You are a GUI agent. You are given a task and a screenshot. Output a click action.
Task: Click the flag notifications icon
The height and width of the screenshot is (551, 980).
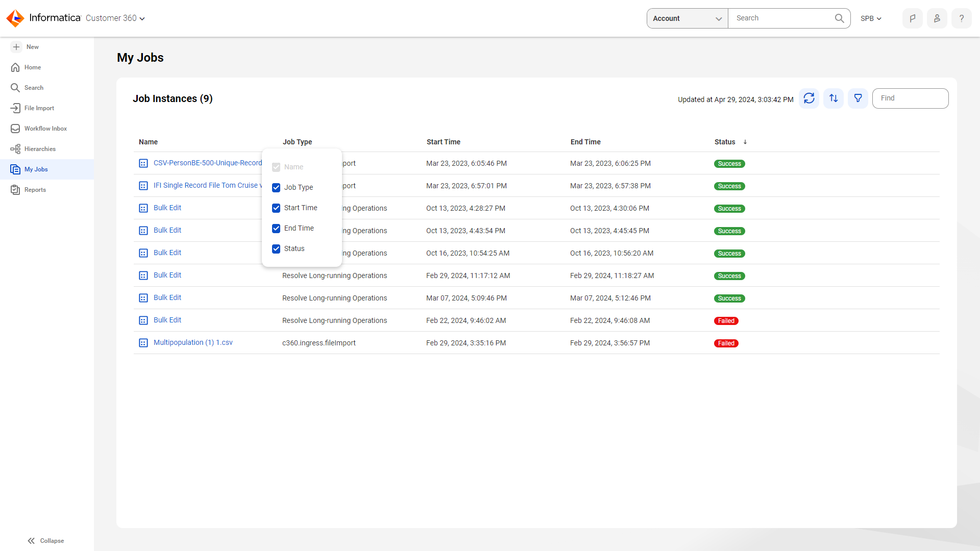912,18
